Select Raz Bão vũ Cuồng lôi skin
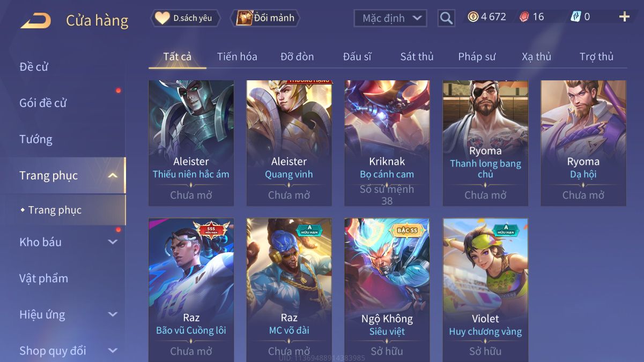This screenshot has height=362, width=644. [x=191, y=290]
